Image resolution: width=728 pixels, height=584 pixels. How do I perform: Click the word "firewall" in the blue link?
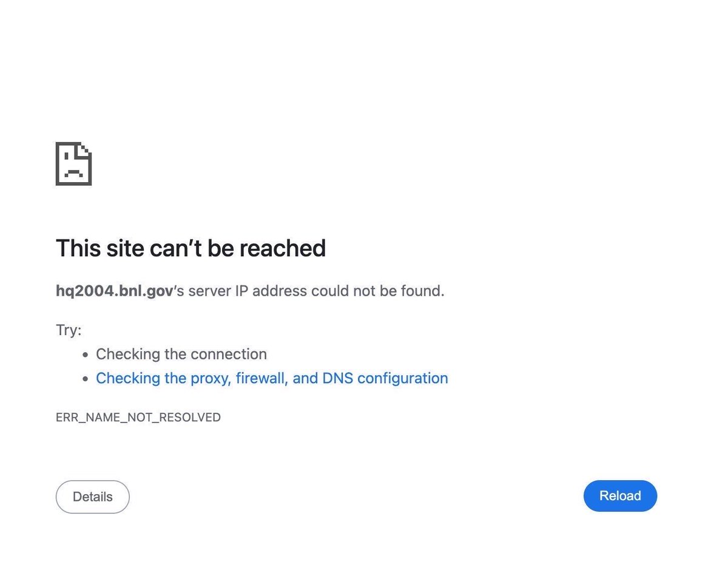click(x=261, y=378)
